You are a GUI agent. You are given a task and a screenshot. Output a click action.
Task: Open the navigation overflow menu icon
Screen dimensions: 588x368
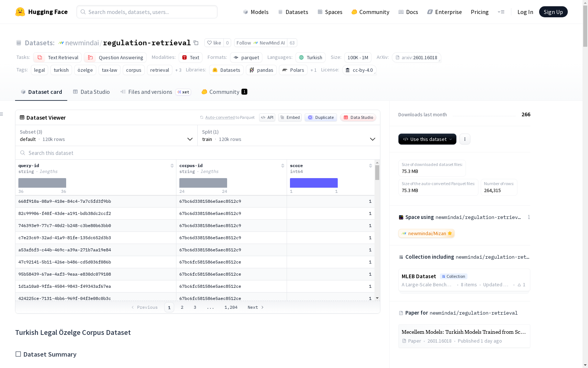501,12
